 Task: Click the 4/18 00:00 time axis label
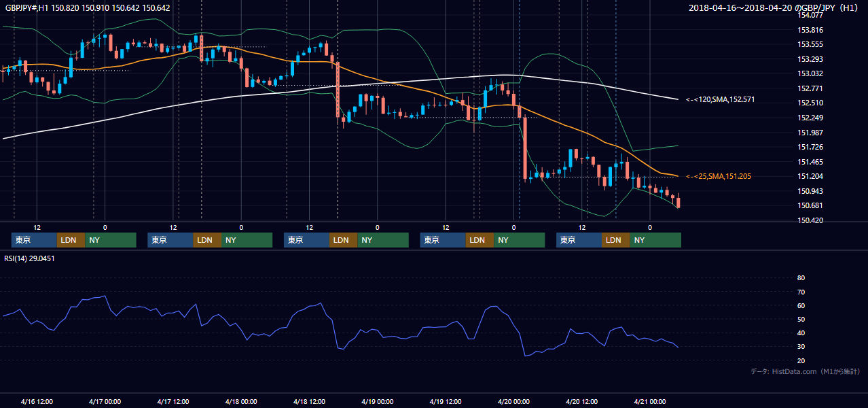(241, 401)
